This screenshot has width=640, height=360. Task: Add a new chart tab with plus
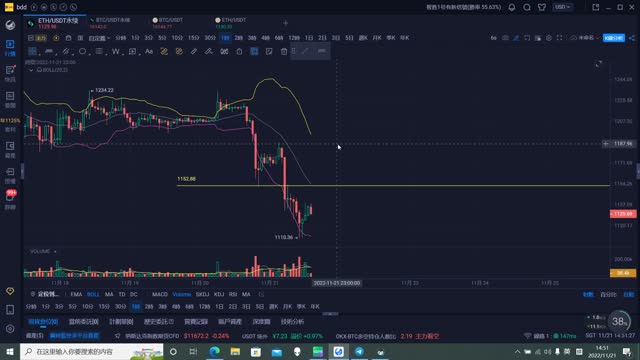tap(286, 23)
